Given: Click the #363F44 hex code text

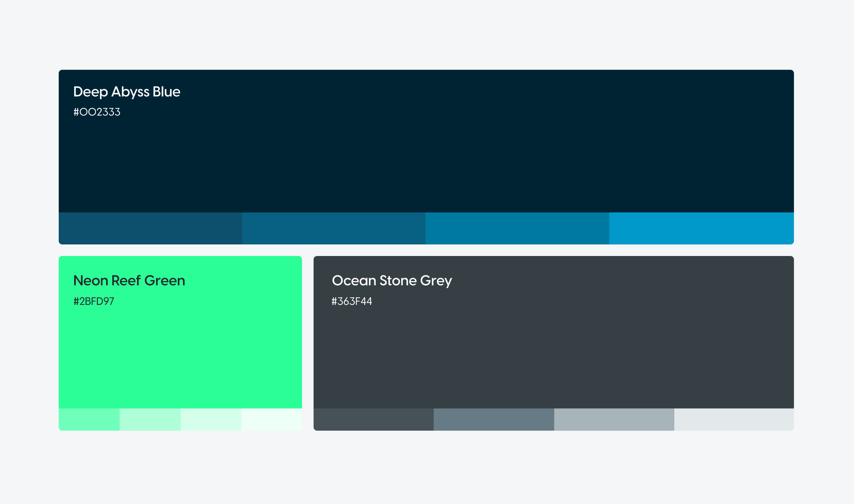Looking at the screenshot, I should coord(352,301).
